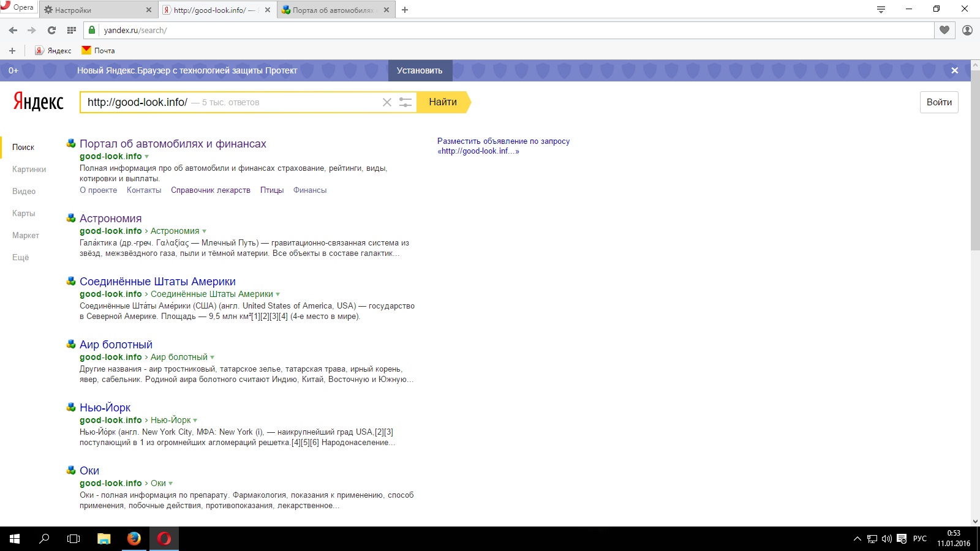Viewport: 980px width, 551px height.
Task: Go forward to next page
Action: (32, 30)
